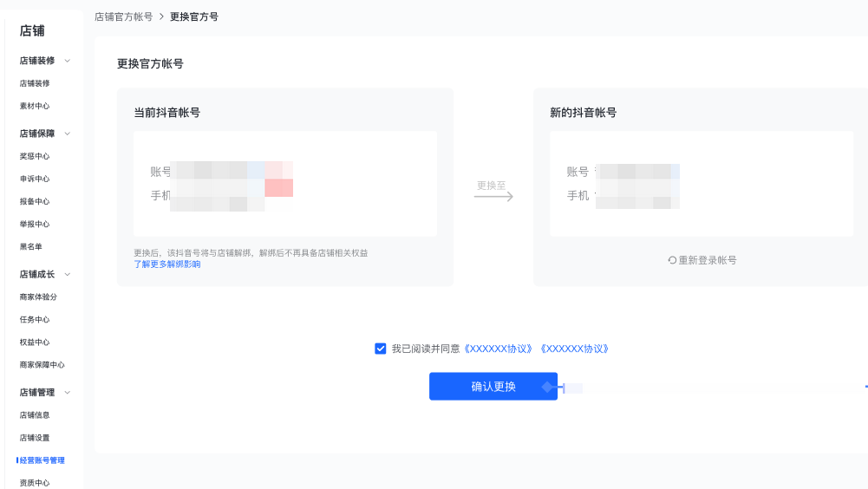Image resolution: width=868 pixels, height=489 pixels.
Task: Open 商家体验分 page
Action: [38, 297]
